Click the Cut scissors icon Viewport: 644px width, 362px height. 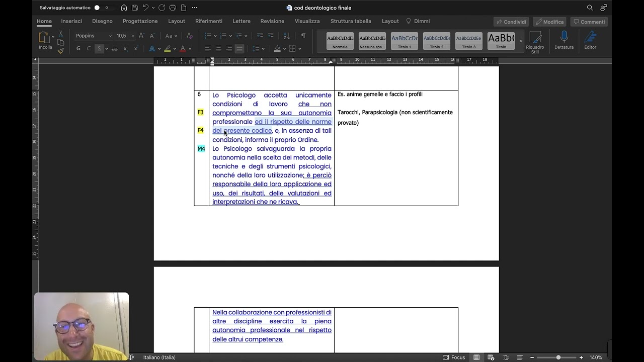click(61, 34)
